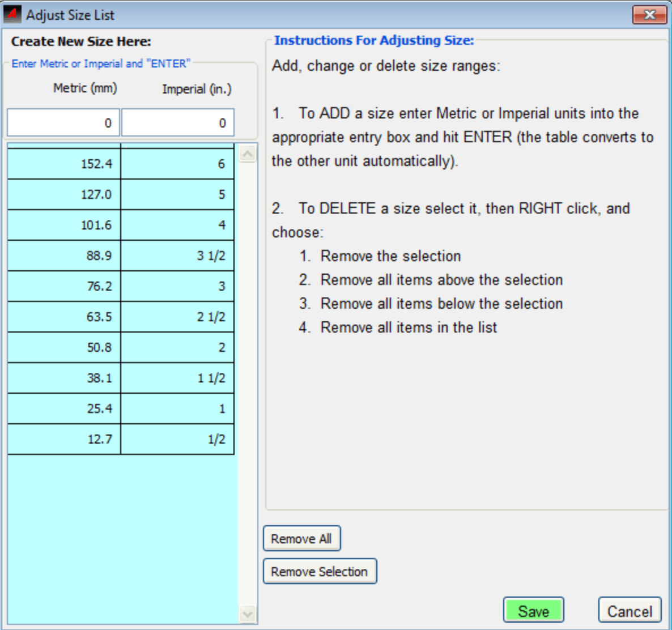Pick the 2 1/2 imperial size cell
672x630 pixels.
coord(177,317)
